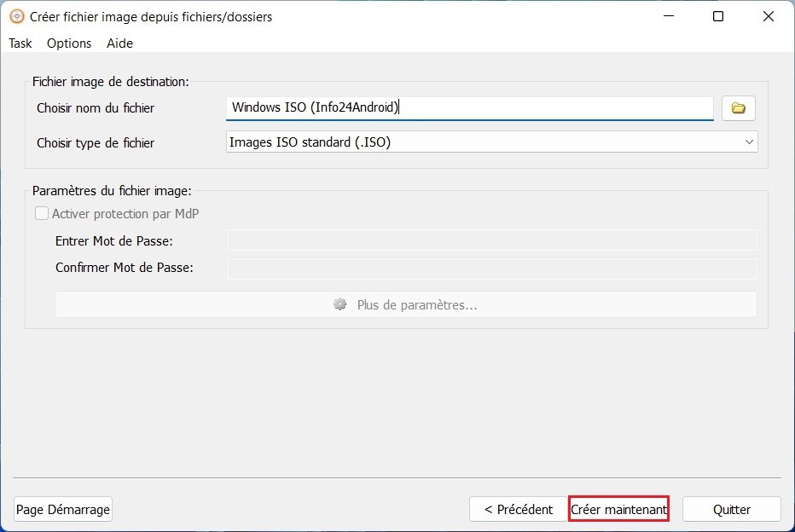This screenshot has height=532, width=795.
Task: Click the Entrer Mot de Passe field
Action: click(x=491, y=240)
